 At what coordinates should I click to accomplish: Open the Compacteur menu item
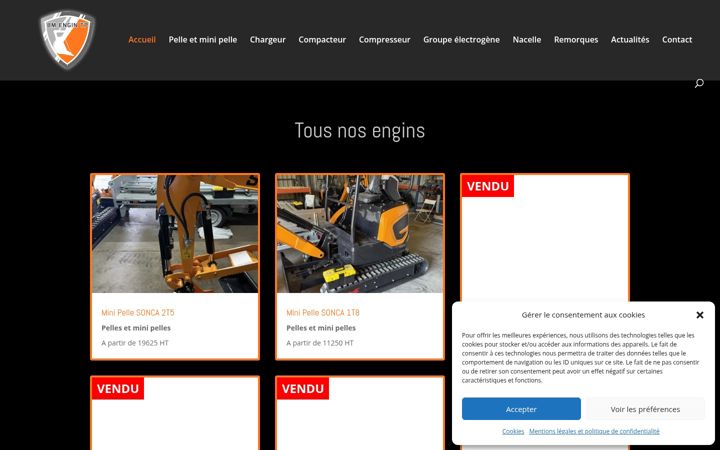322,39
